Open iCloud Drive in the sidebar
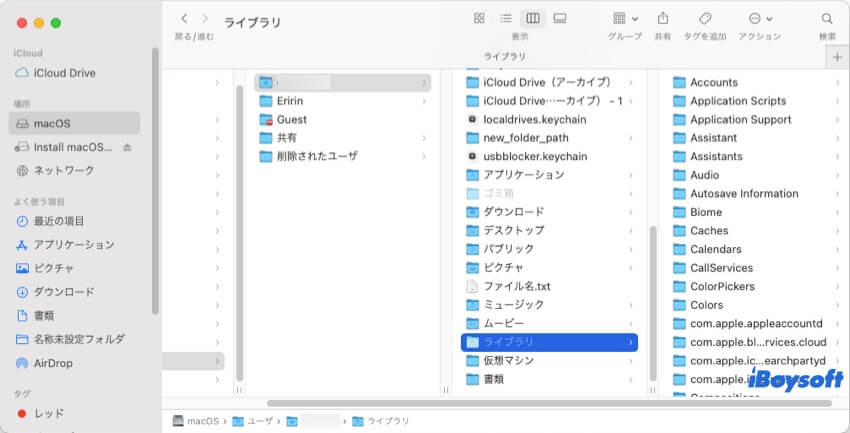Viewport: 850px width, 433px height. pyautogui.click(x=64, y=73)
